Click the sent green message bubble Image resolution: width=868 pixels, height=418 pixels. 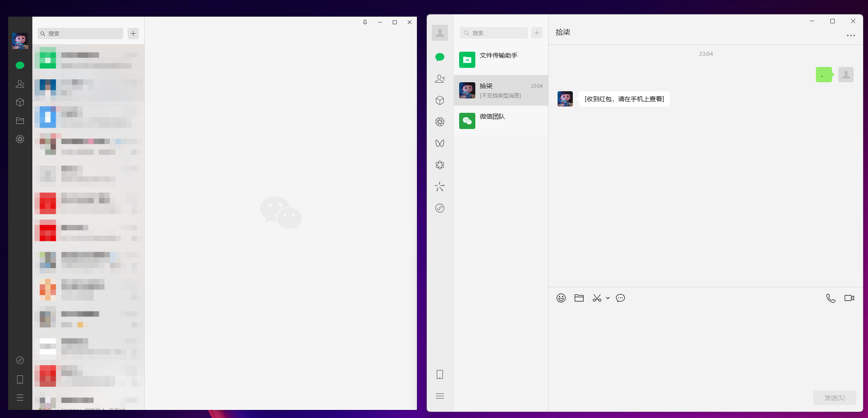[x=824, y=75]
